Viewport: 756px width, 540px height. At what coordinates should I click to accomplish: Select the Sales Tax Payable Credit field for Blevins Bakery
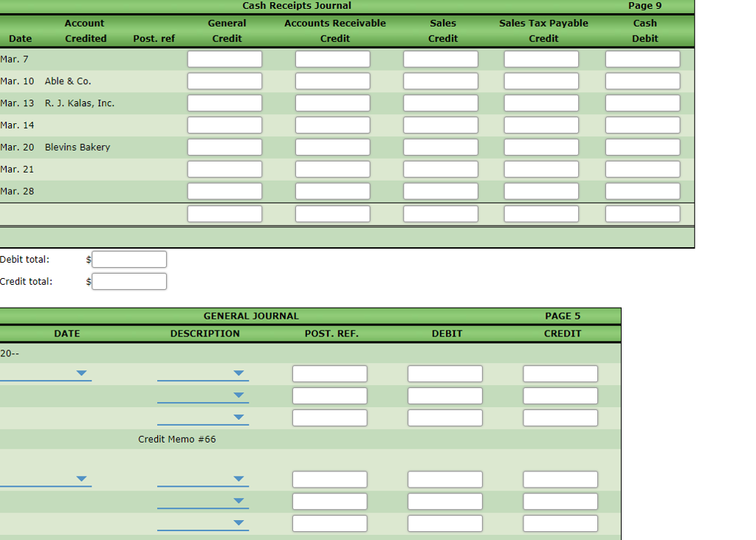point(540,147)
